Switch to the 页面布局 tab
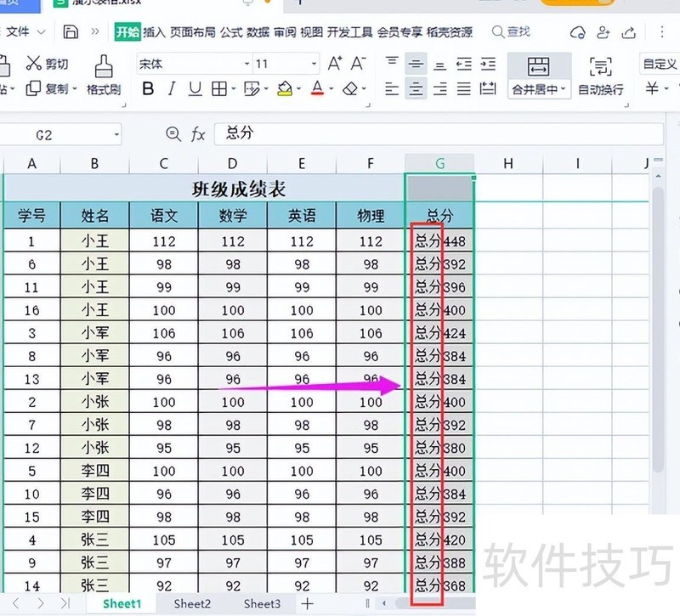The image size is (680, 616). click(193, 32)
